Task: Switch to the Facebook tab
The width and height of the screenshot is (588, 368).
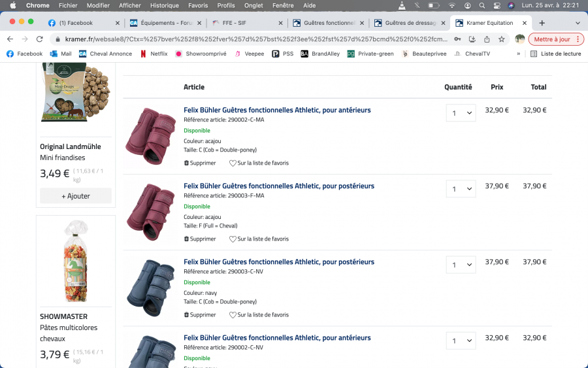Action: pyautogui.click(x=75, y=23)
